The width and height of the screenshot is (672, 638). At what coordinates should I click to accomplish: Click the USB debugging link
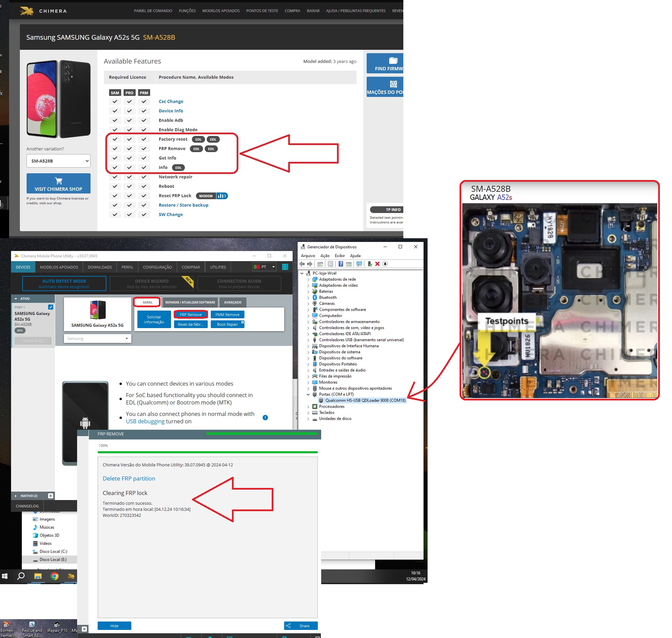(x=145, y=421)
